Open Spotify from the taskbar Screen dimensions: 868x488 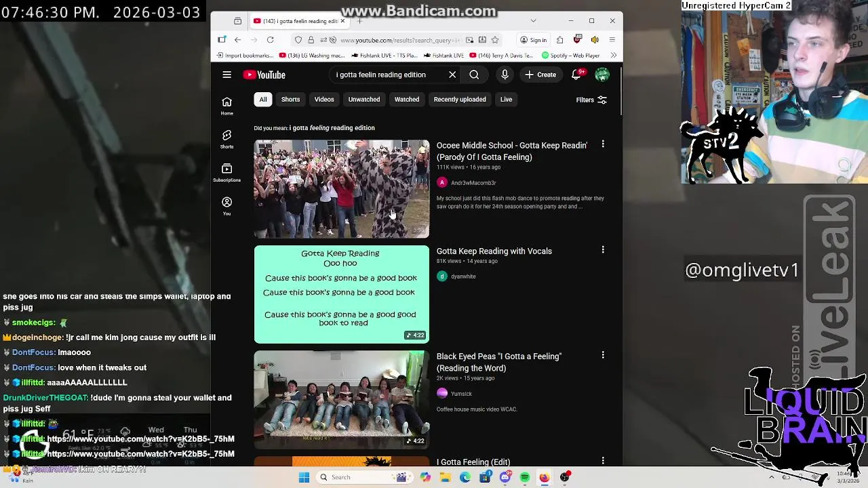click(x=525, y=477)
